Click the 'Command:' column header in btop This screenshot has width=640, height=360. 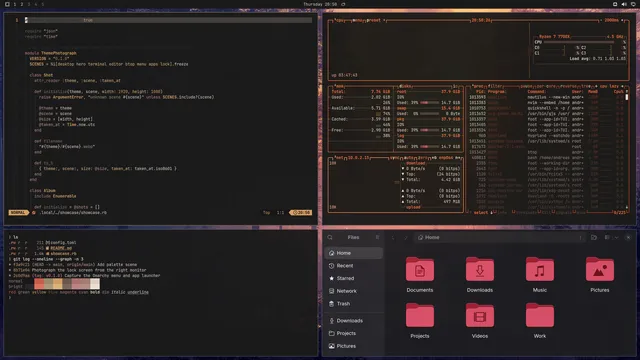pos(537,91)
